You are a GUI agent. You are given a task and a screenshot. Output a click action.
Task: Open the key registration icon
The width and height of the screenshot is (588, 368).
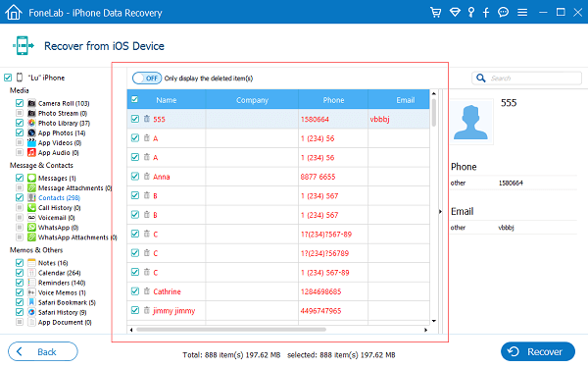point(471,13)
